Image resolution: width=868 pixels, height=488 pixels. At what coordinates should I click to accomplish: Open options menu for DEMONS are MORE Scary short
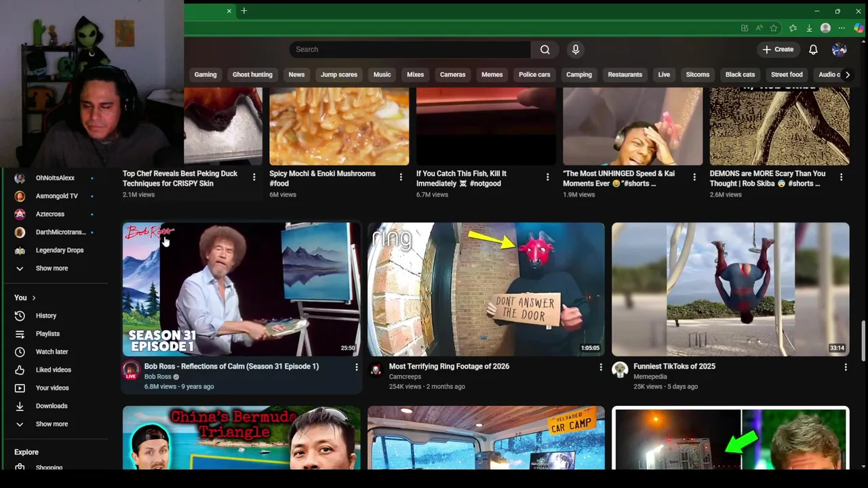pyautogui.click(x=842, y=177)
